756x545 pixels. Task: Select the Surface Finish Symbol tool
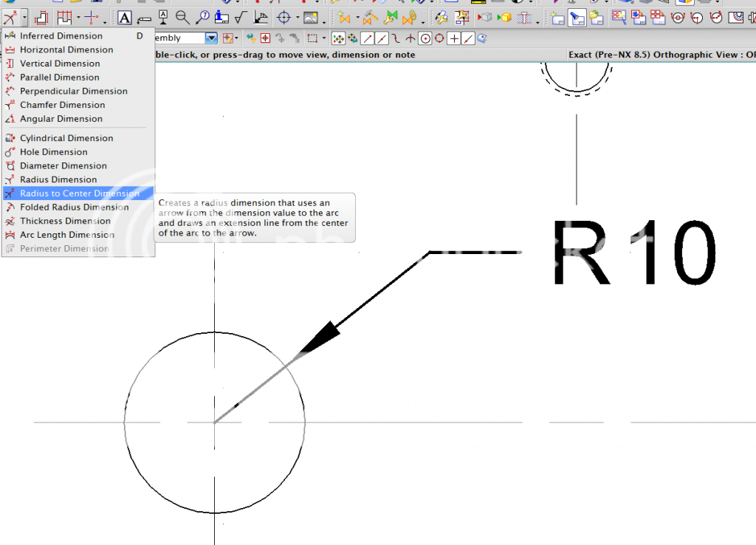click(x=241, y=18)
